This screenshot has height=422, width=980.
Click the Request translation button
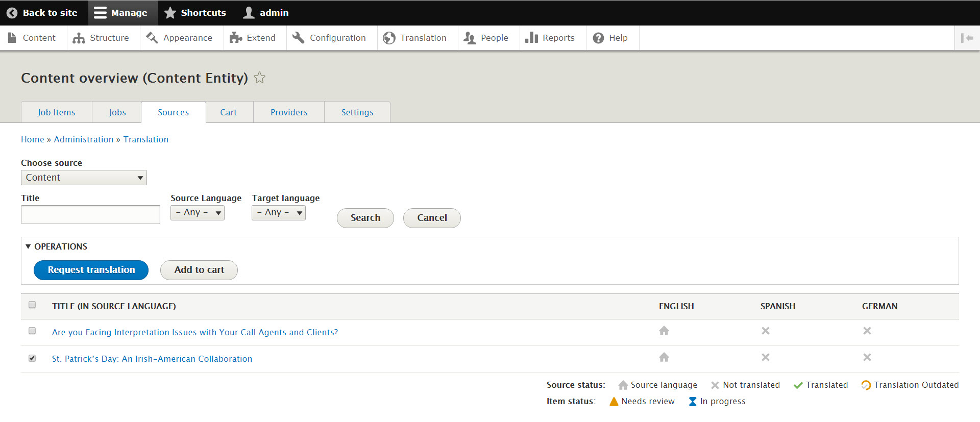tap(91, 270)
